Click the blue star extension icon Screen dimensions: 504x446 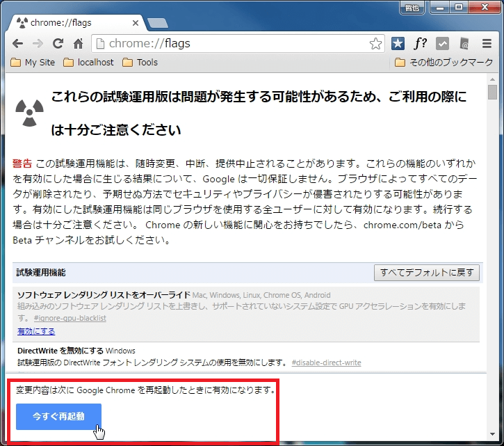point(398,43)
